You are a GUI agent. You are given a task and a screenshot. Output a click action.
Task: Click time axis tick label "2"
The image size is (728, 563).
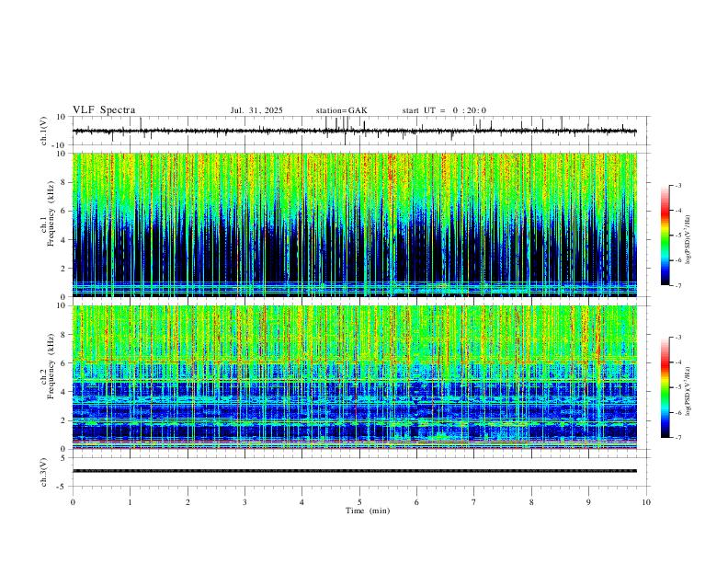click(x=188, y=502)
